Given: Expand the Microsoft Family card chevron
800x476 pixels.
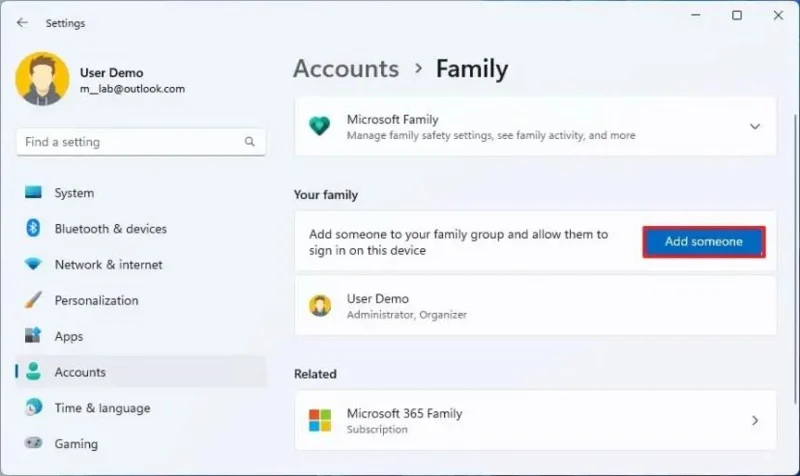Looking at the screenshot, I should (755, 127).
